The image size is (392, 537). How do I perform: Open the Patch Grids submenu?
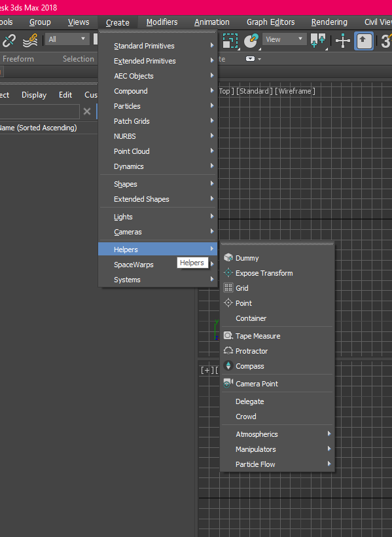(158, 121)
